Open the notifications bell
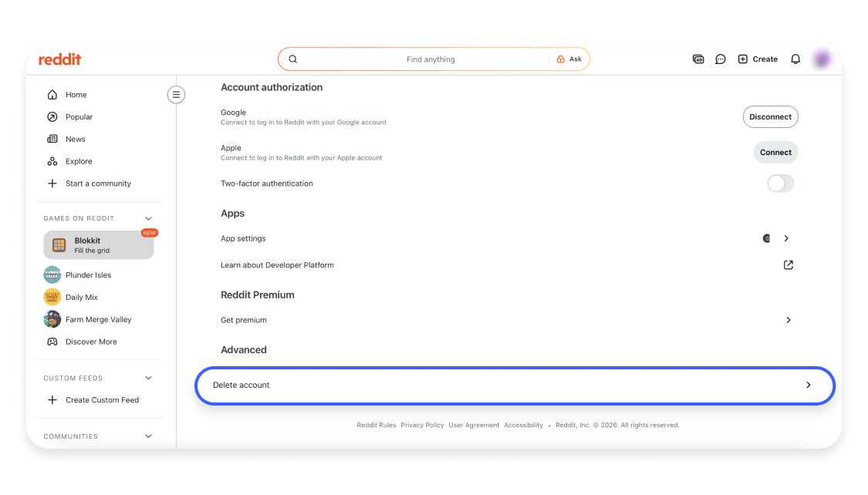 tap(795, 59)
